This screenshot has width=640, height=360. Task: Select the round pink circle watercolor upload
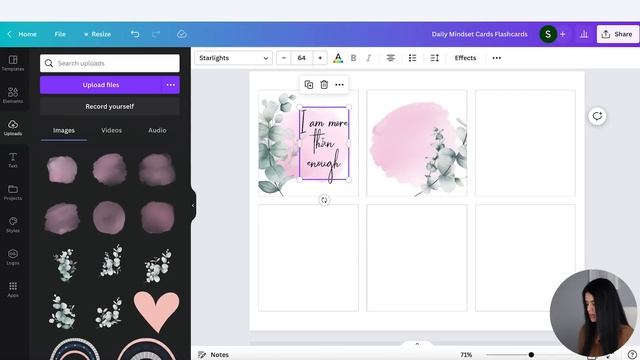pos(109,218)
